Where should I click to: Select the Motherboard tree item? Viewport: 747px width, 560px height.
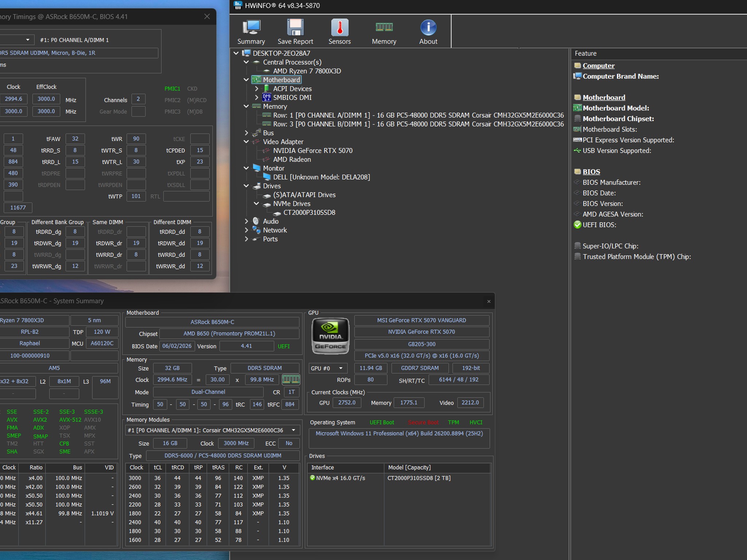pyautogui.click(x=281, y=80)
